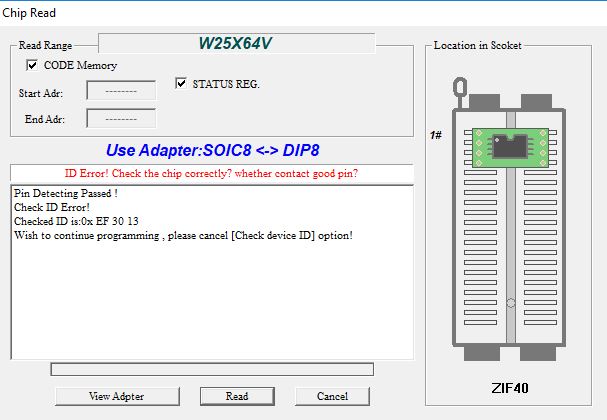Start chip reading with the Read button
Viewport: 607px width, 420px height.
(237, 396)
